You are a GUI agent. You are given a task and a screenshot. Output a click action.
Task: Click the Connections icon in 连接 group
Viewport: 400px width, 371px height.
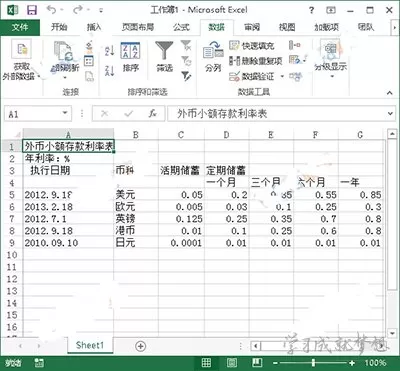[x=89, y=46]
